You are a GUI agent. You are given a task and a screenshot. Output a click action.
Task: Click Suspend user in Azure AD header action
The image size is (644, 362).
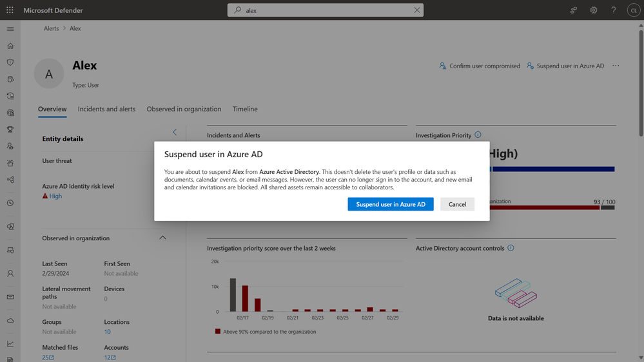pyautogui.click(x=565, y=66)
